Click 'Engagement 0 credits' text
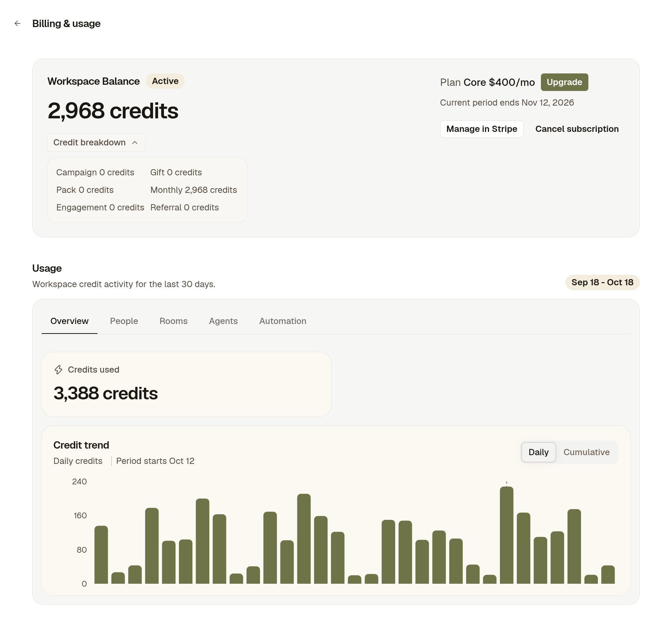The width and height of the screenshot is (672, 621). tap(100, 207)
